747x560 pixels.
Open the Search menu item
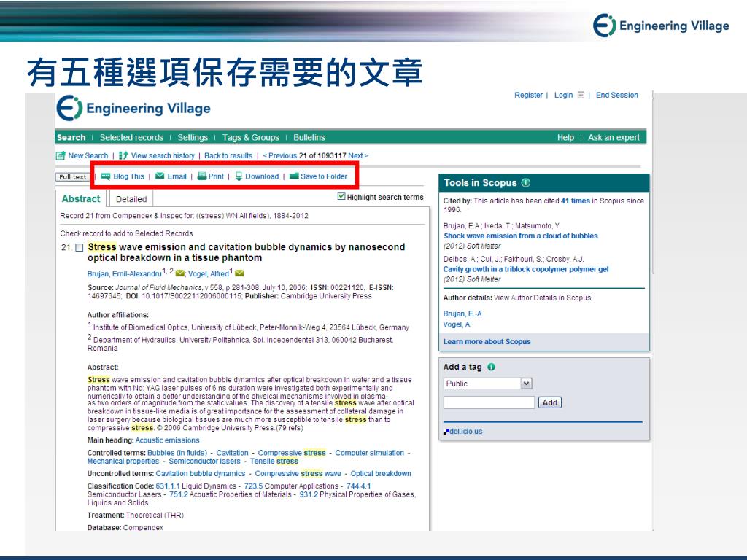[71, 137]
